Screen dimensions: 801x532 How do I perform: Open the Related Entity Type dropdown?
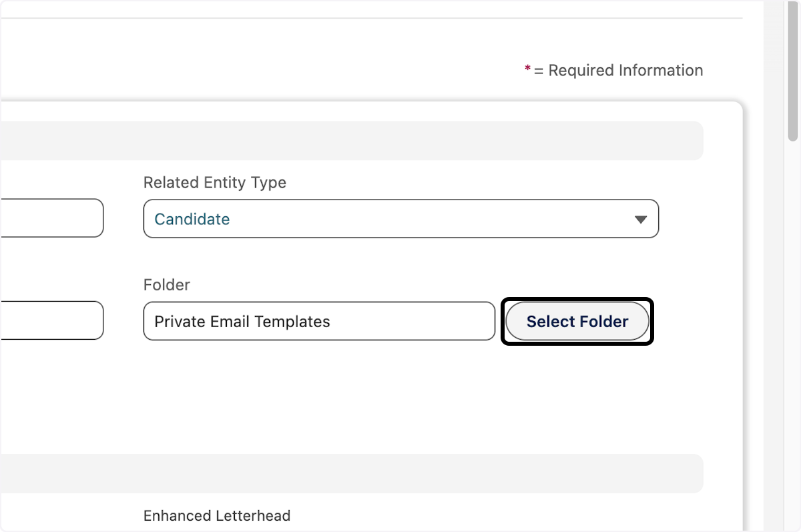point(400,219)
